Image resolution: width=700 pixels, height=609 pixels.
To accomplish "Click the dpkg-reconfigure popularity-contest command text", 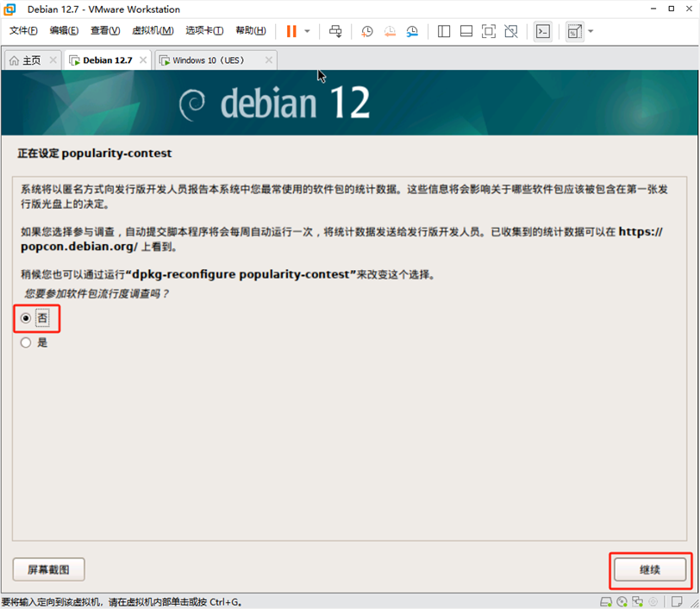I will (x=241, y=274).
